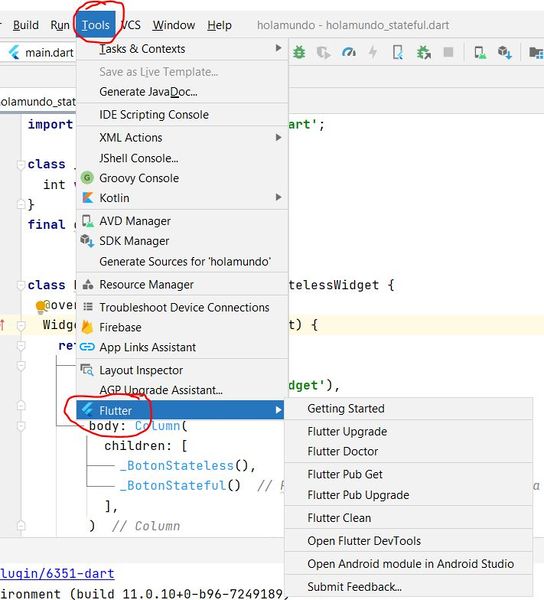This screenshot has height=600, width=544.
Task: Click the 'final' keyword in the editor
Action: [x=47, y=225]
